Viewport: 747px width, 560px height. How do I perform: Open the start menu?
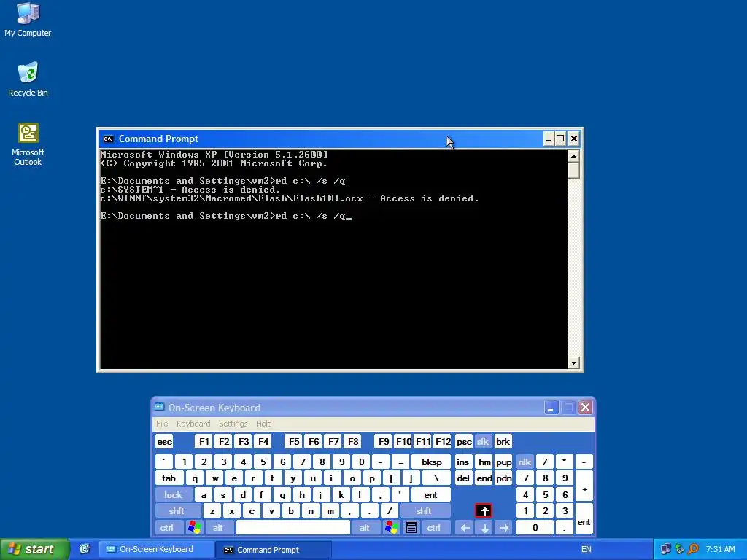[34, 549]
